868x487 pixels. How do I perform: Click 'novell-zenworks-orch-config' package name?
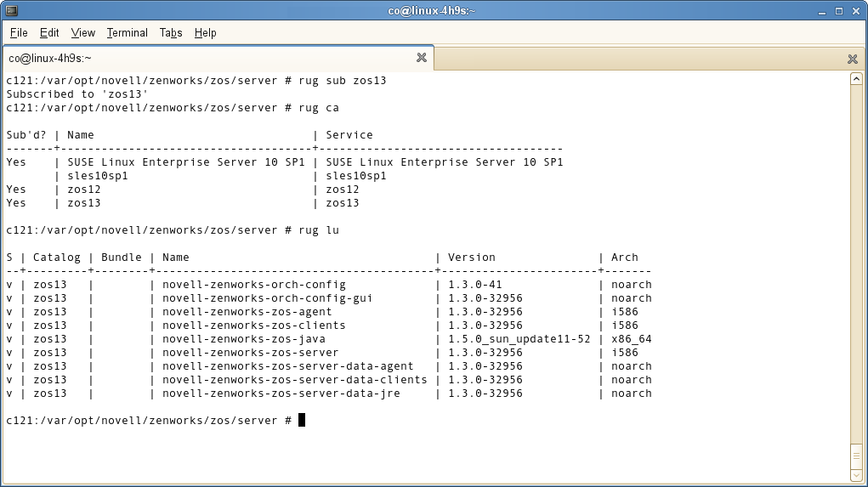click(x=254, y=284)
